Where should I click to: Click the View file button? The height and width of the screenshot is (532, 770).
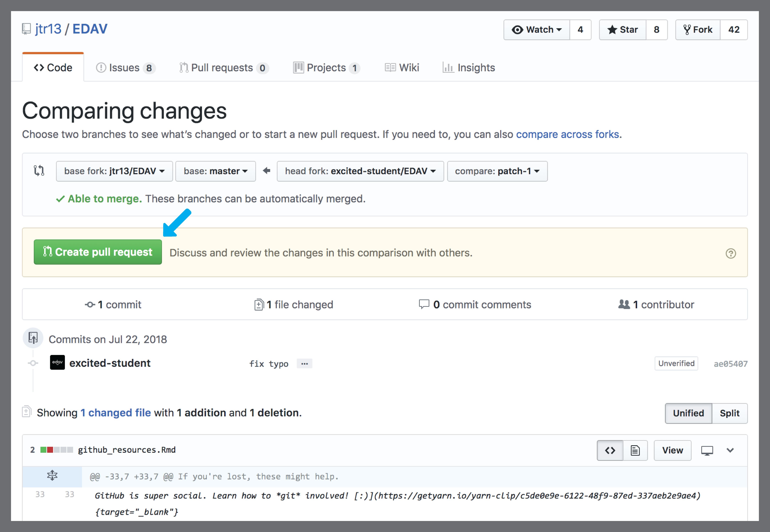point(673,451)
